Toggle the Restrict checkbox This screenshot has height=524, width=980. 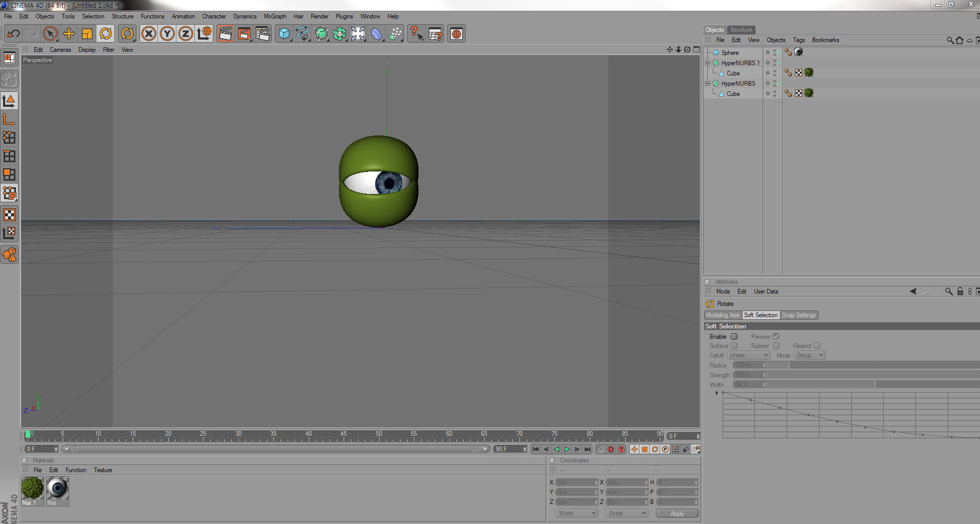(x=817, y=346)
